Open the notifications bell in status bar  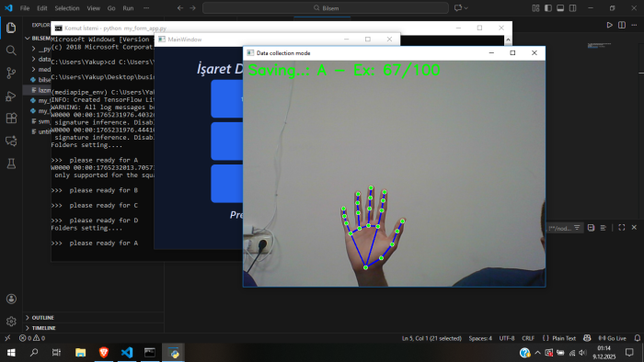[637, 338]
